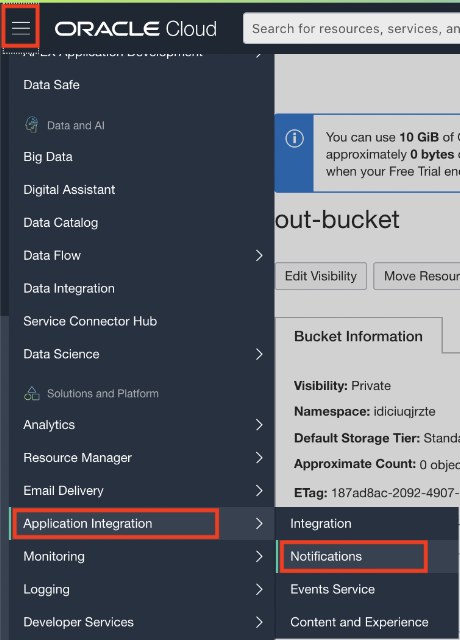Viewport: 460px width, 640px height.
Task: Select the Logging menu label
Action: click(46, 589)
